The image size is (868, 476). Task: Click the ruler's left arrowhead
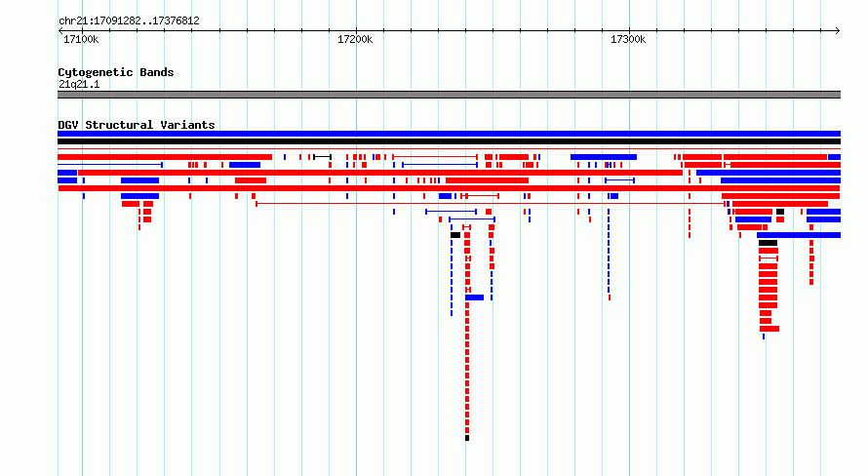[60, 31]
